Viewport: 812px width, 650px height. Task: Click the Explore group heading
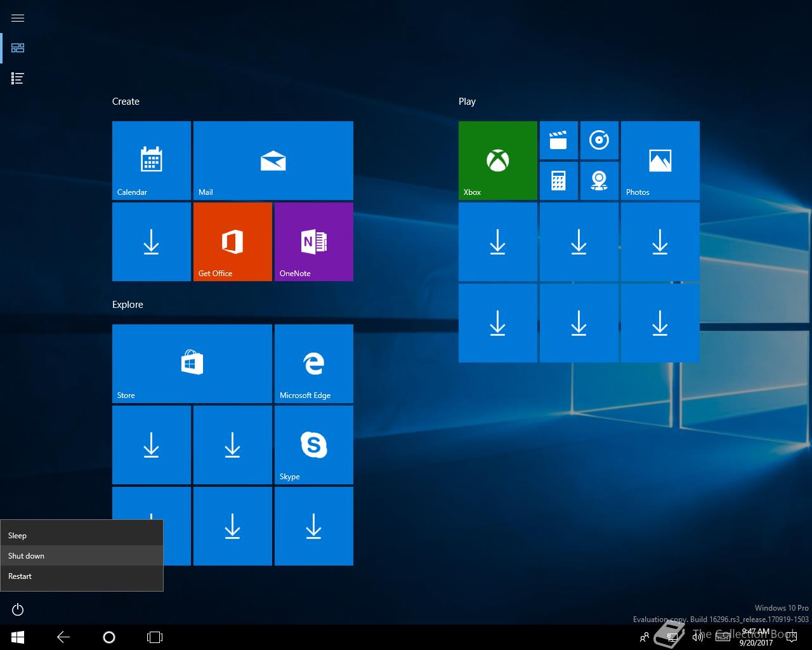tap(128, 305)
